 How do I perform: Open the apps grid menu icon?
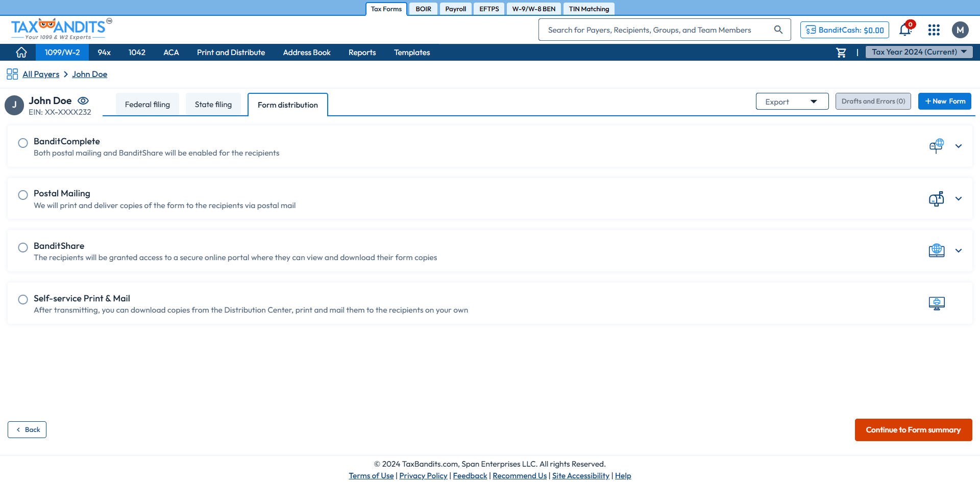point(934,30)
